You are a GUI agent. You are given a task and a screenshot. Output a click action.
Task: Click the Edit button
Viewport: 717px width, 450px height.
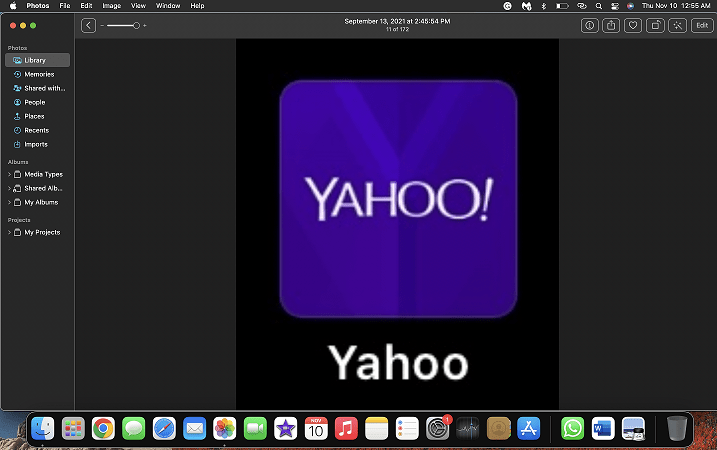point(702,26)
